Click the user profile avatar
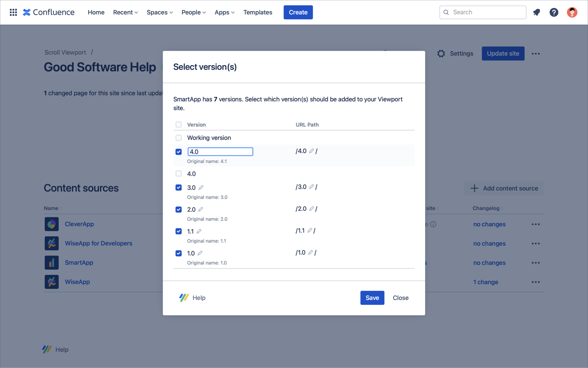 572,12
